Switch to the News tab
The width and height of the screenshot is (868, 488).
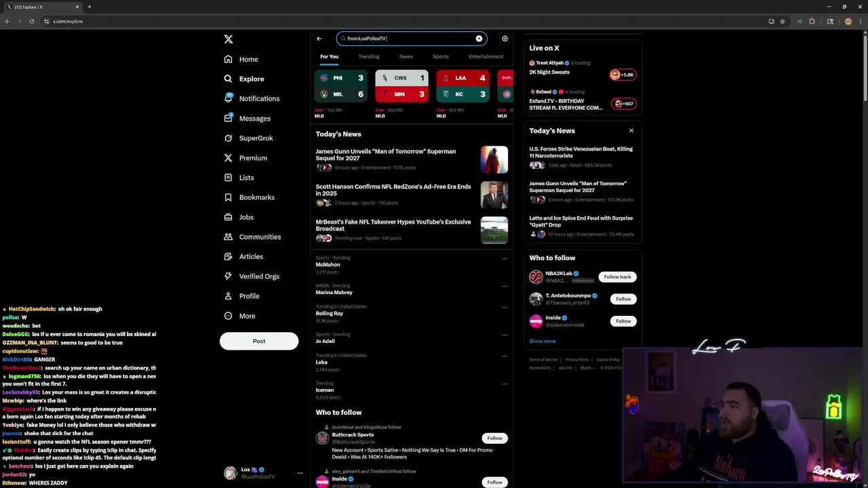coord(406,57)
